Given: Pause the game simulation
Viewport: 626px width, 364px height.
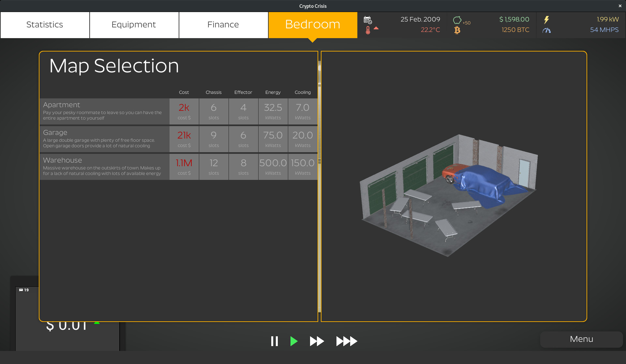Looking at the screenshot, I should click(x=275, y=341).
